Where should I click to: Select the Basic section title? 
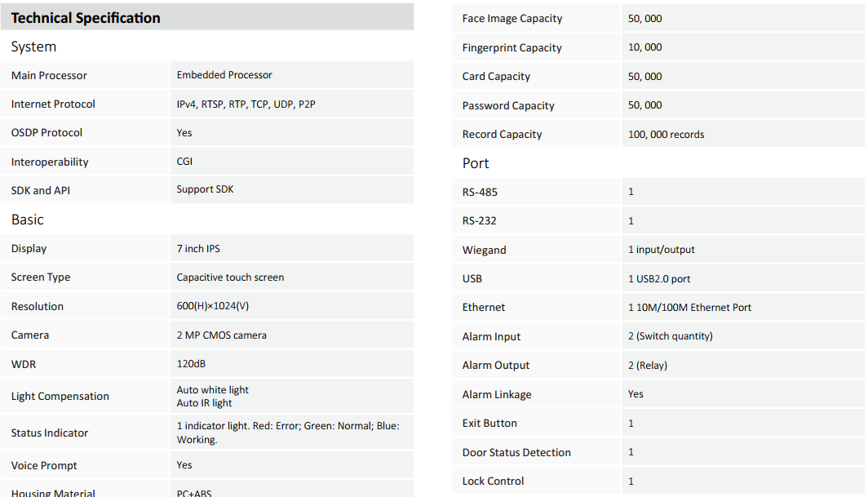point(28,220)
